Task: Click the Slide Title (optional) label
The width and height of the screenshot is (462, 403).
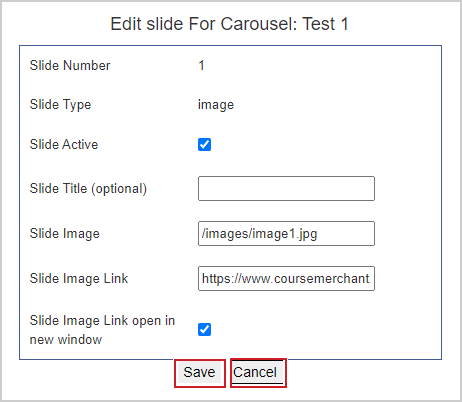Action: pyautogui.click(x=88, y=189)
